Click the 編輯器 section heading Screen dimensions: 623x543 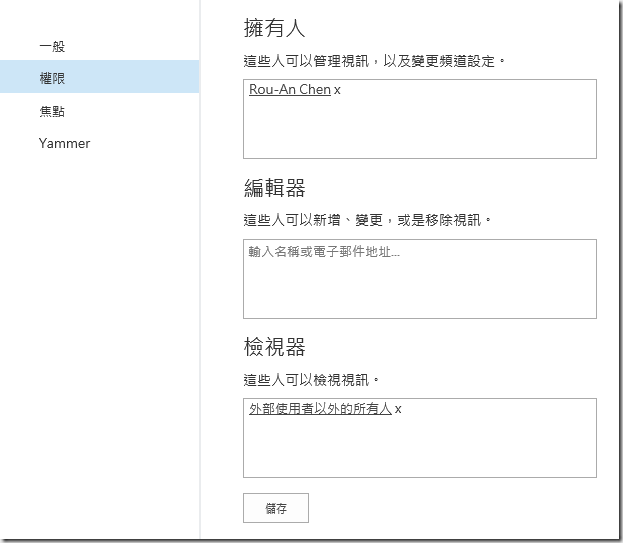click(x=274, y=188)
